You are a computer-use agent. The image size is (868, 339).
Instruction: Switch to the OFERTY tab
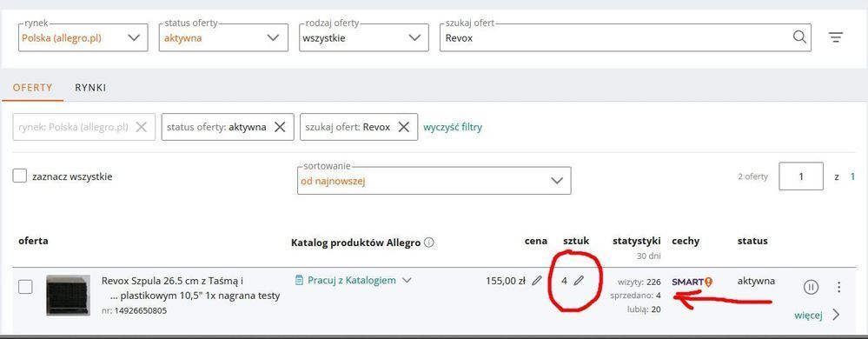tap(33, 88)
